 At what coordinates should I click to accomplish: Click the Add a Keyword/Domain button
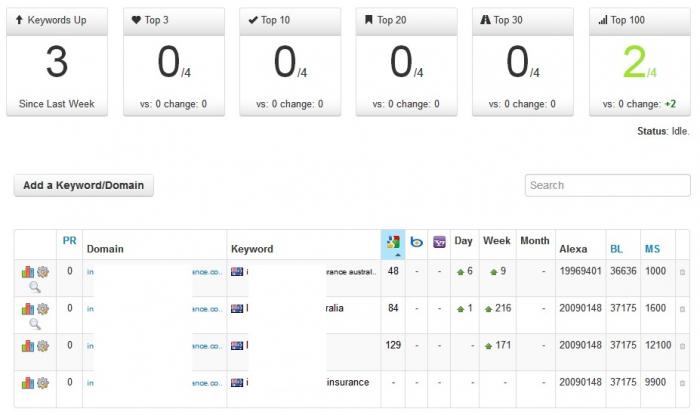coord(83,185)
